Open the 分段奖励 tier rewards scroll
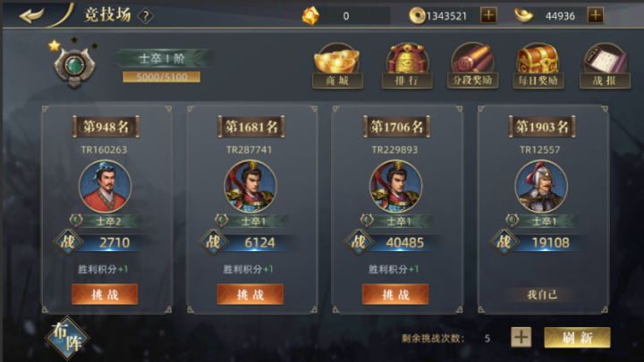The image size is (644, 362). coord(472,66)
